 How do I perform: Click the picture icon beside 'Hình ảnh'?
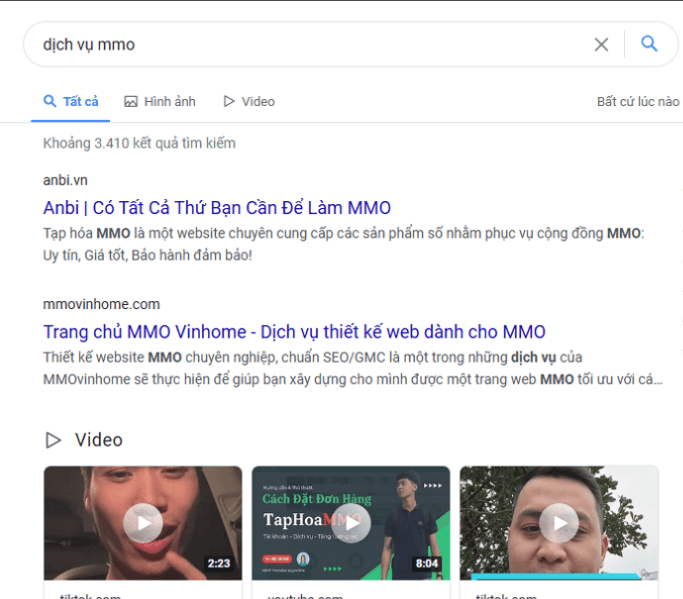pos(131,102)
